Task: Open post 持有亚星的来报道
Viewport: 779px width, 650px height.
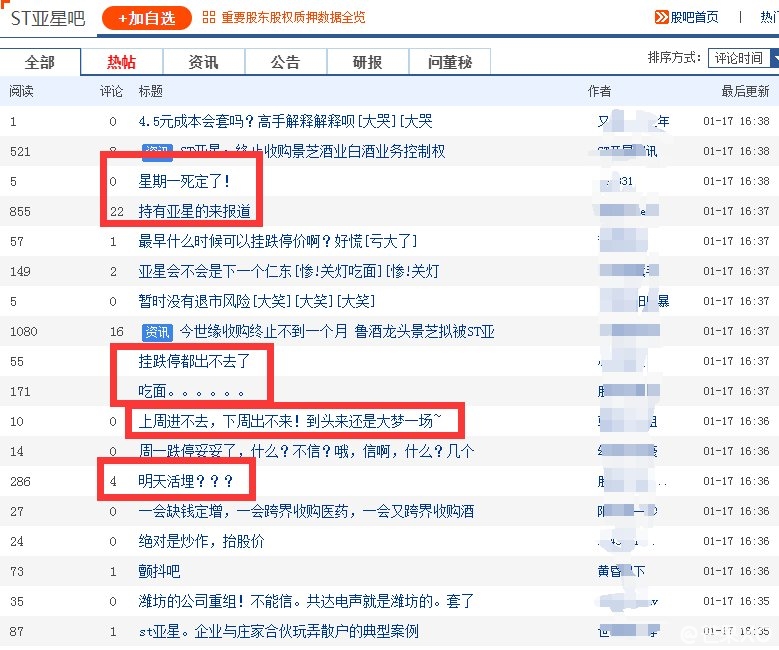Action: [194, 211]
